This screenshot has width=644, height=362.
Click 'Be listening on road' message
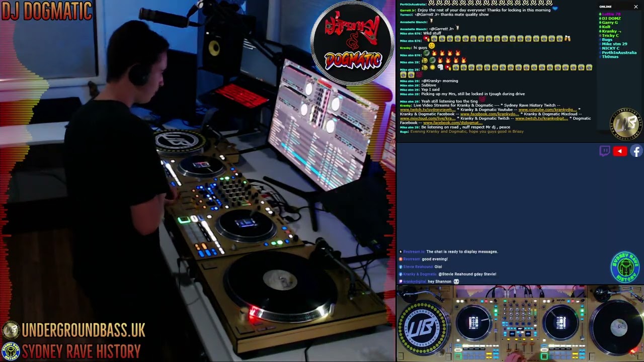(465, 127)
